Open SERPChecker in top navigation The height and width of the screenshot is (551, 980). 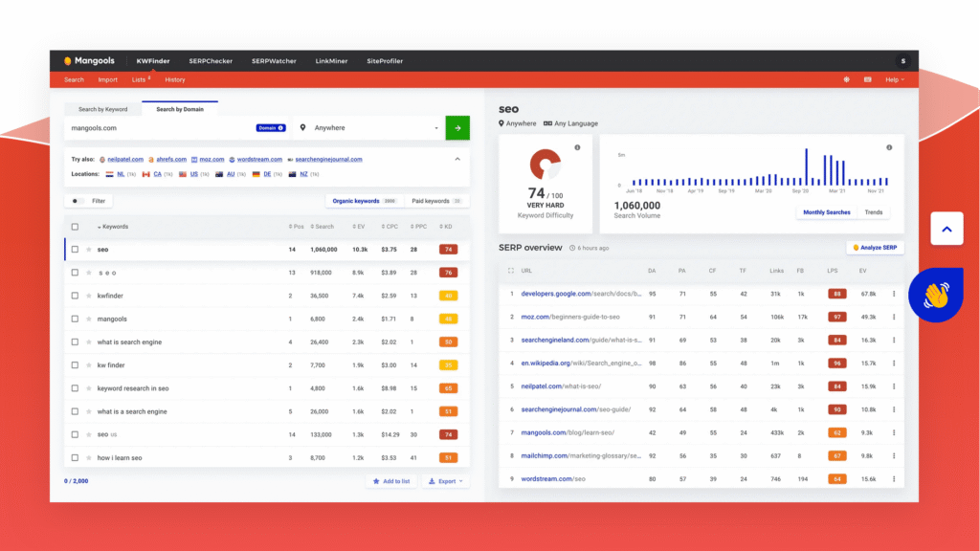click(211, 61)
